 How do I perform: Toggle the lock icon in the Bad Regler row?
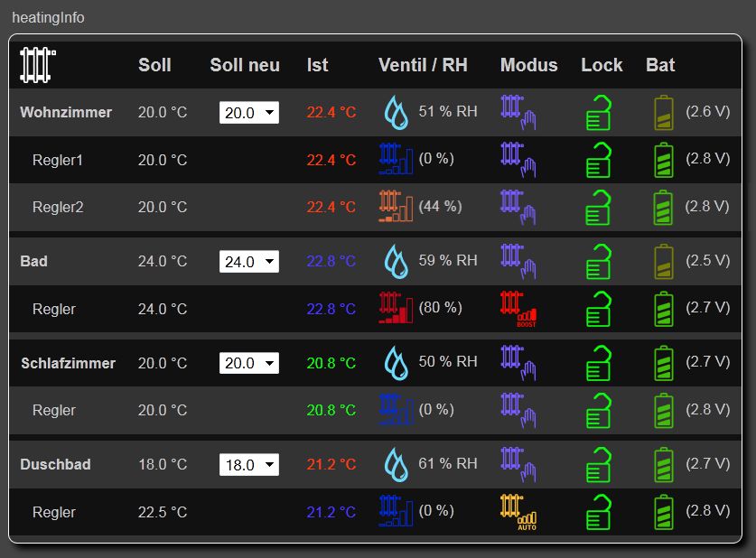[x=598, y=309]
